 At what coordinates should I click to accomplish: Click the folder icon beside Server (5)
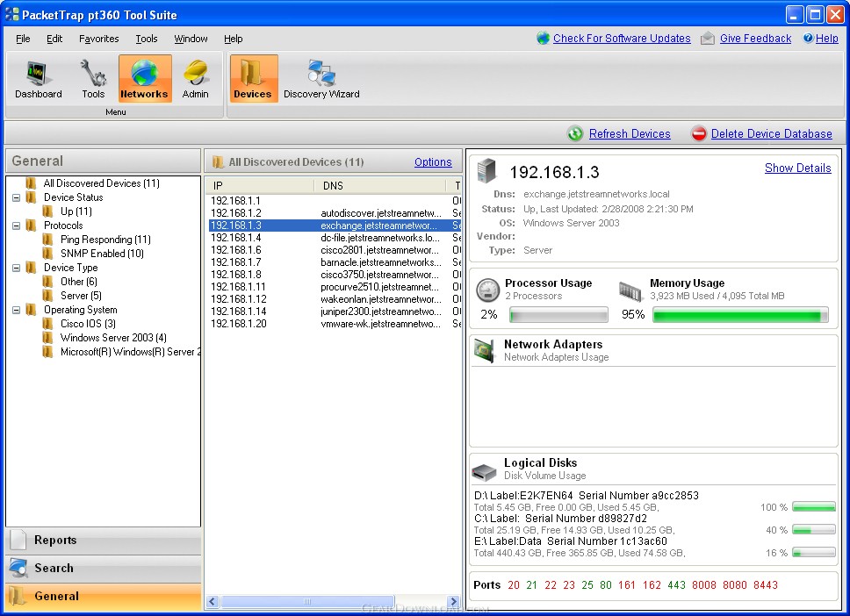(x=48, y=295)
